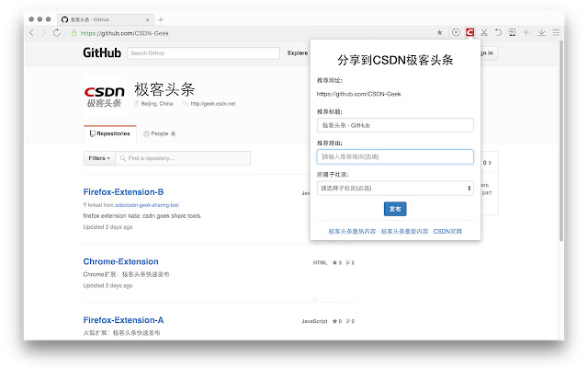Reload the page with the refresh icon
The height and width of the screenshot is (368, 588).
(x=57, y=33)
